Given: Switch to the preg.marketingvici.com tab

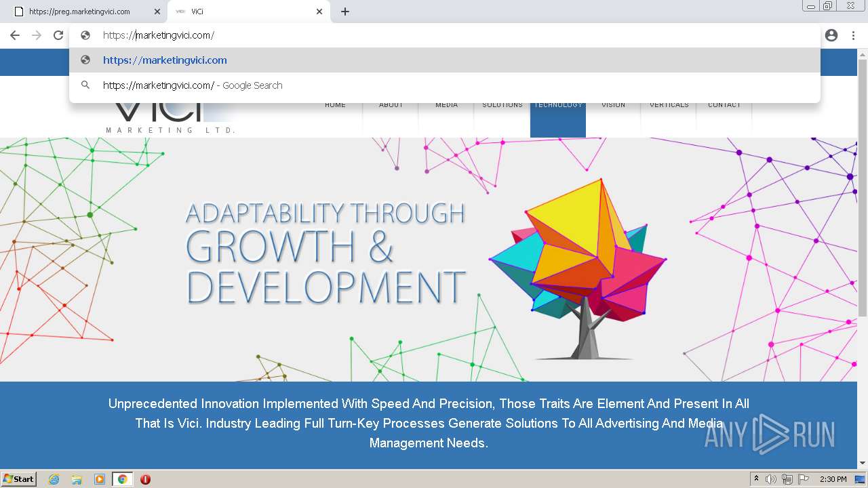Looking at the screenshot, I should [x=84, y=12].
